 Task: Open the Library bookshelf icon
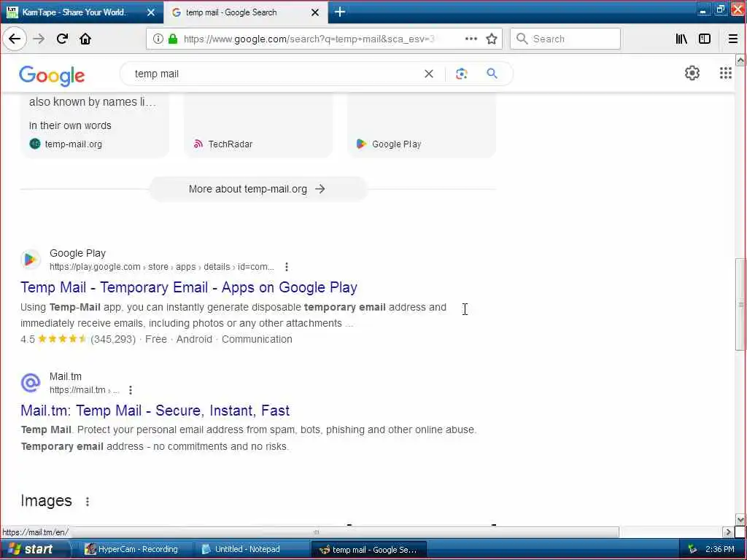click(681, 39)
